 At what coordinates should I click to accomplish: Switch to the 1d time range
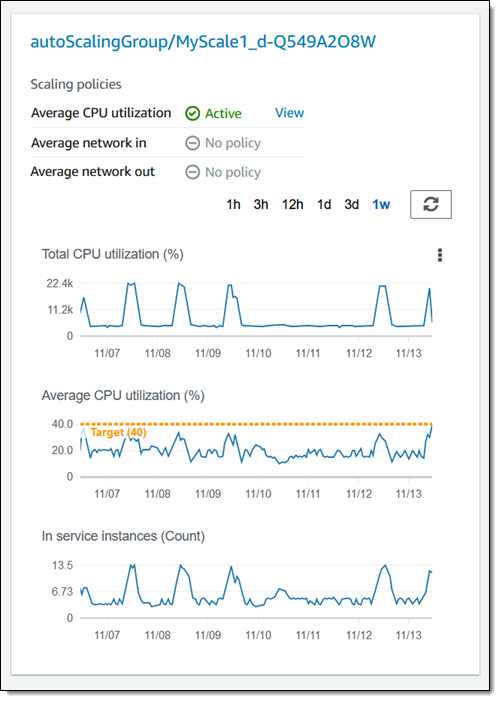[x=324, y=204]
